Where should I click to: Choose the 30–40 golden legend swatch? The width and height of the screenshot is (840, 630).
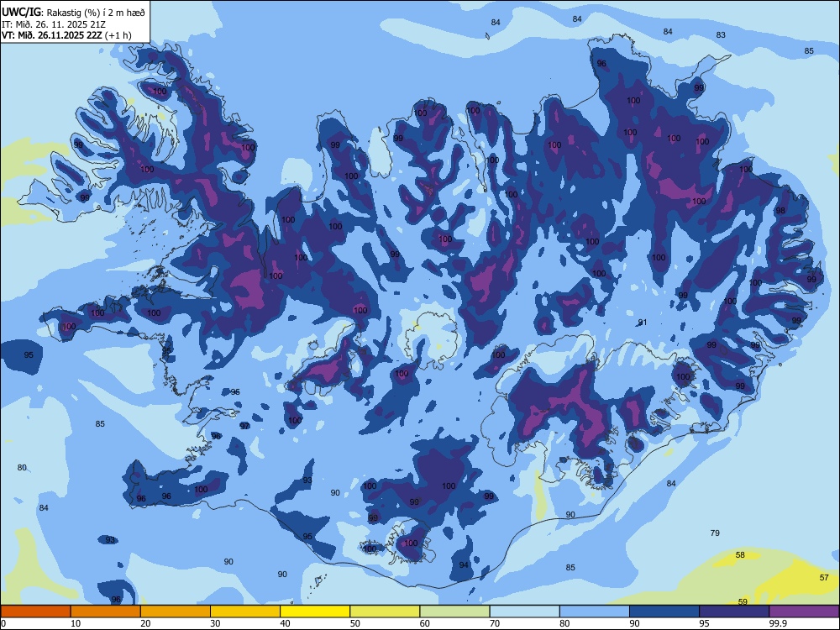[x=245, y=612]
